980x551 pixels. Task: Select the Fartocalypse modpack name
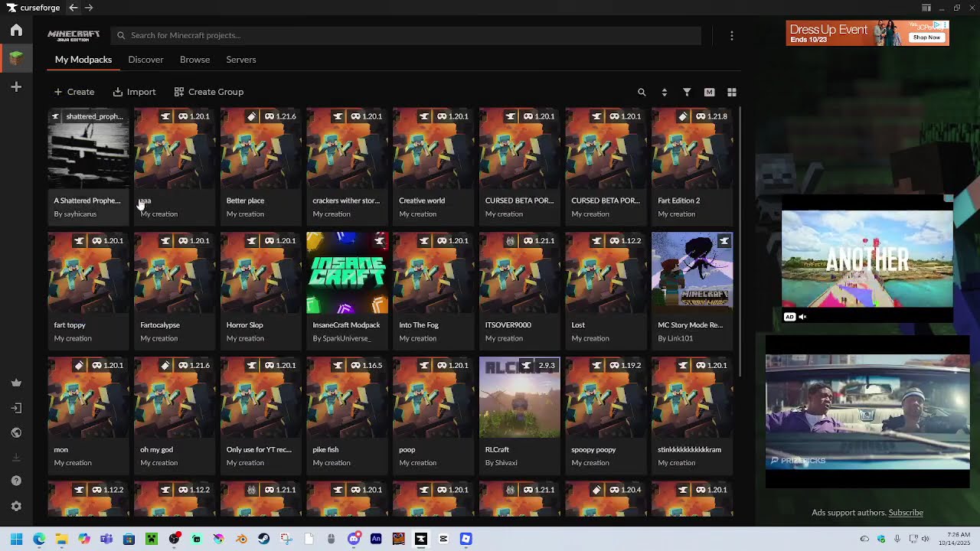pos(160,325)
